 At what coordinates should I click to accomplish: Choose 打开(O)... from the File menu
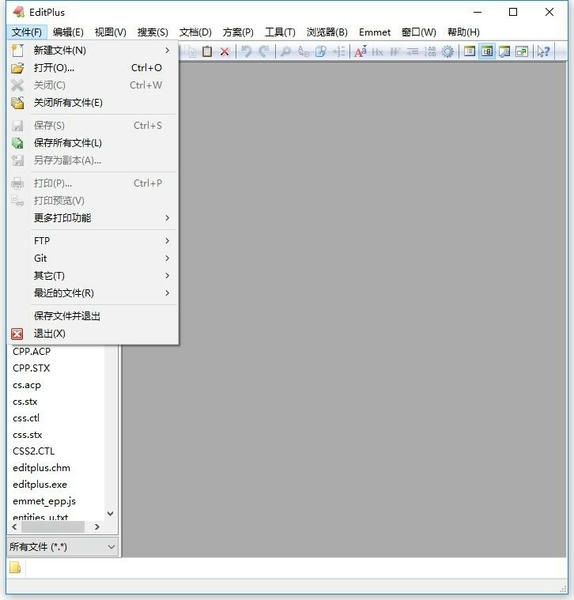pos(93,68)
